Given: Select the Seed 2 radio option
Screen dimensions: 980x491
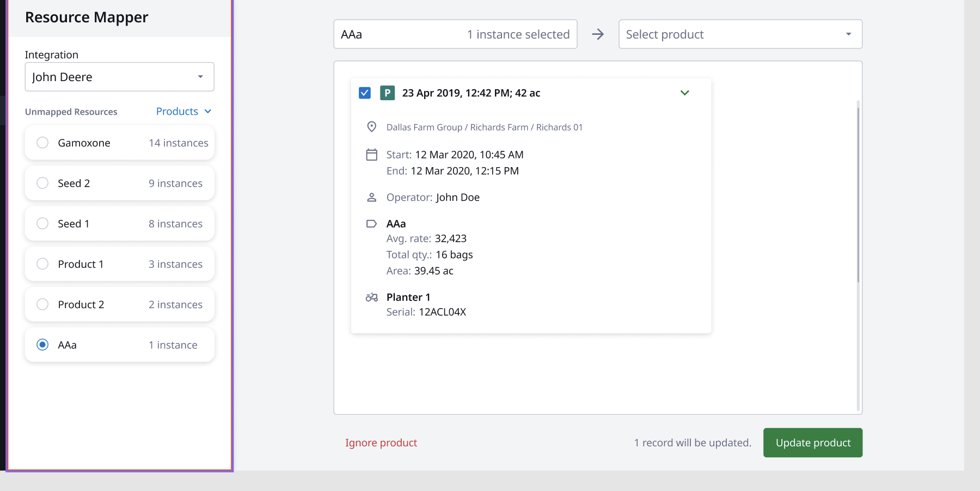Looking at the screenshot, I should (42, 183).
